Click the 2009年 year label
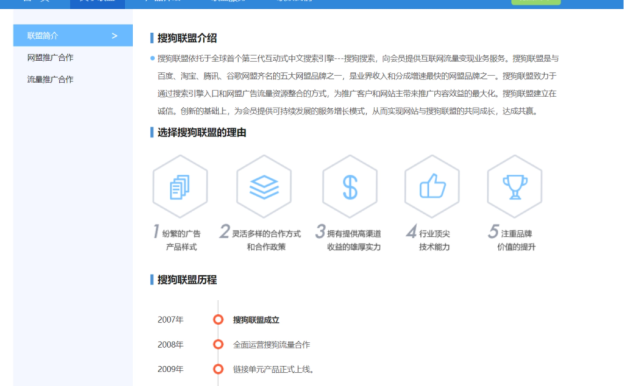The height and width of the screenshot is (386, 626). (x=170, y=369)
